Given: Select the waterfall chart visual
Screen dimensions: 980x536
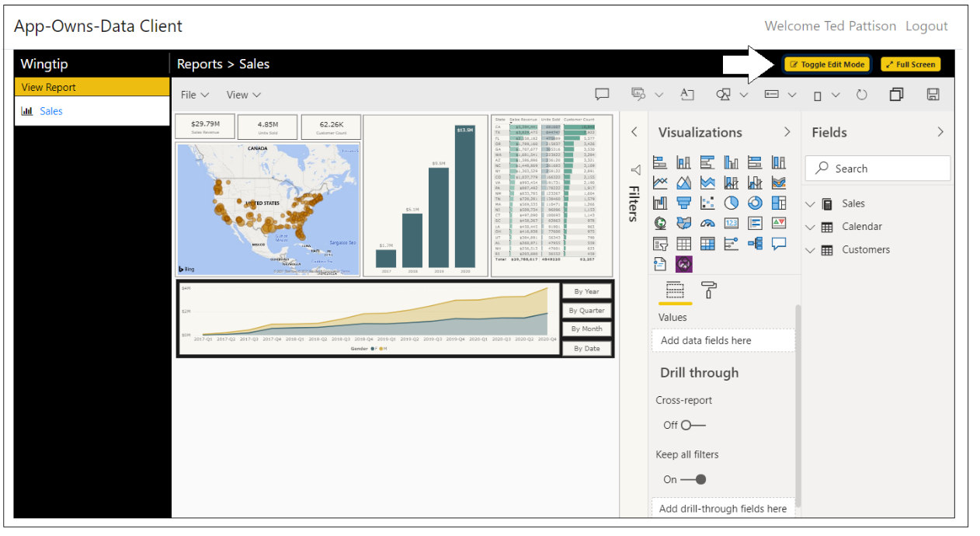Looking at the screenshot, I should pyautogui.click(x=660, y=203).
